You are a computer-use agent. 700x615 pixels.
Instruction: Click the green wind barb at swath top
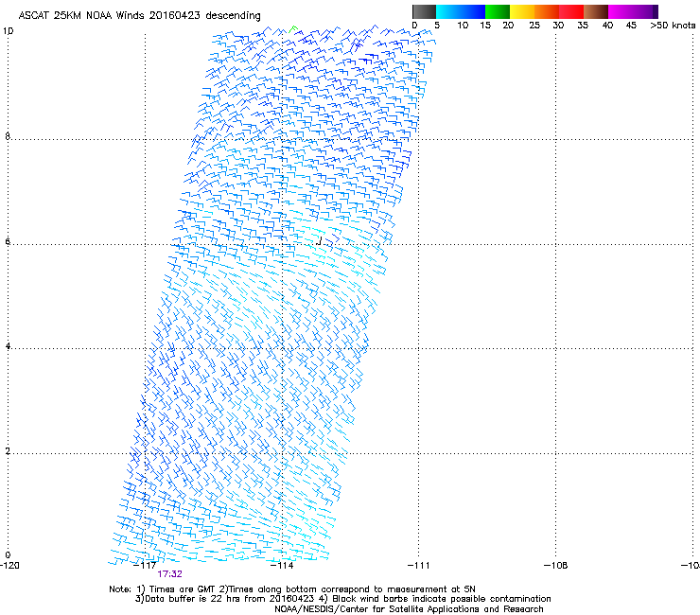tap(293, 29)
